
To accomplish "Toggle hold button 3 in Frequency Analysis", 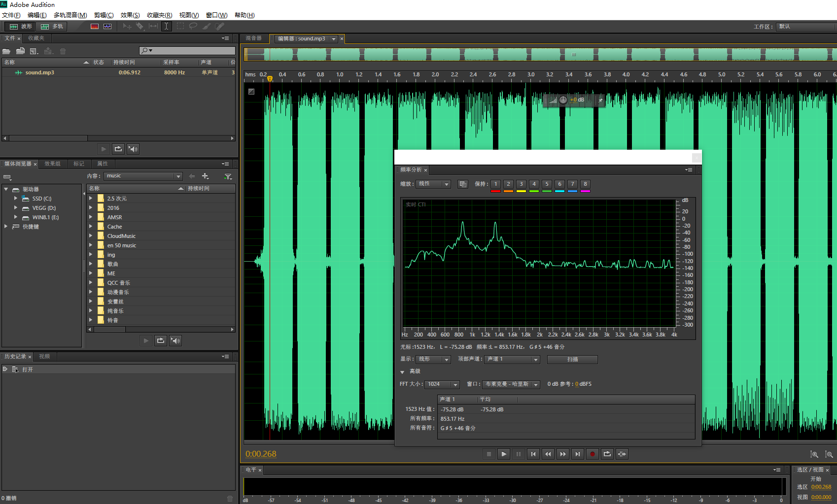I will point(522,184).
